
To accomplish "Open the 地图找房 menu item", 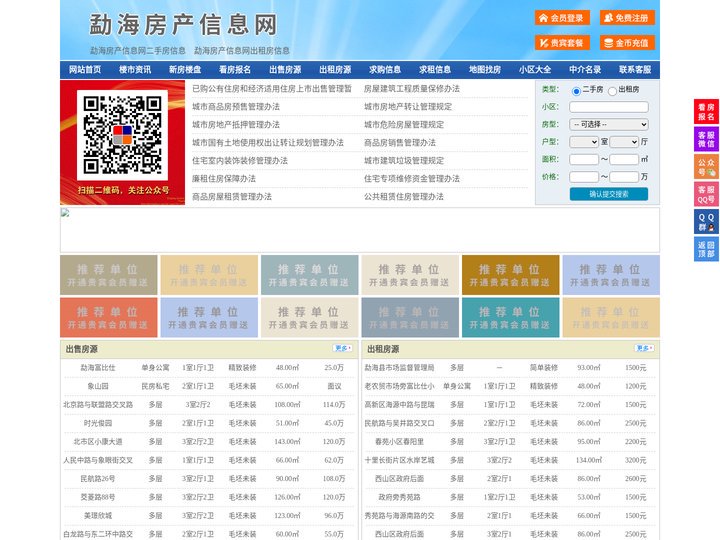I will click(x=485, y=70).
